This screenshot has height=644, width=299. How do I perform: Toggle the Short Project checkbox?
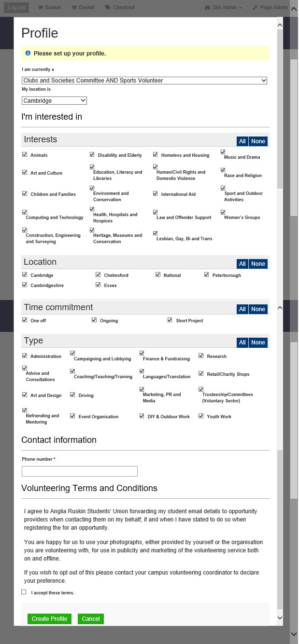(x=170, y=320)
